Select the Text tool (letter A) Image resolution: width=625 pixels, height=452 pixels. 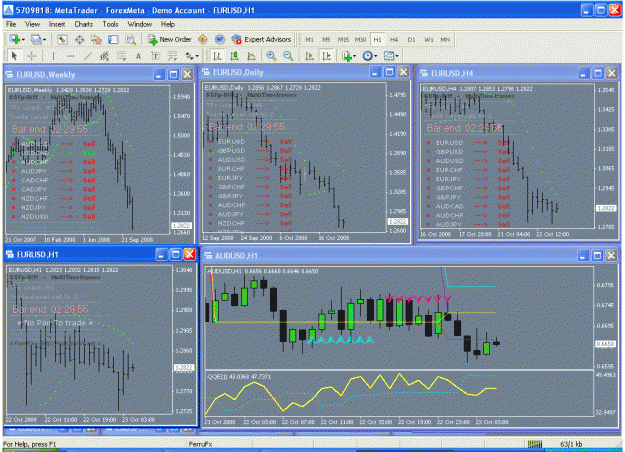[x=138, y=56]
